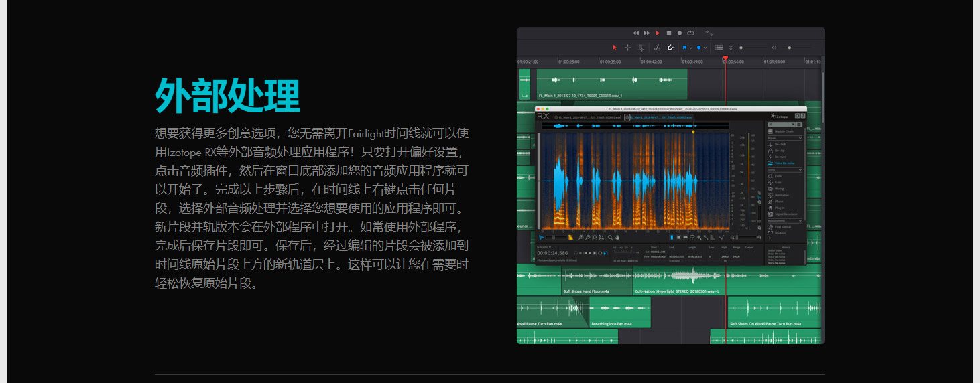This screenshot has height=383, width=980.
Task: Select the De-click module in RX
Action: click(780, 144)
